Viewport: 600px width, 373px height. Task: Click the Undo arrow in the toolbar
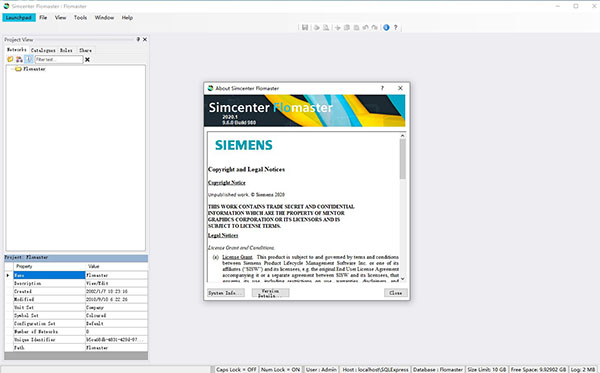tap(365, 28)
